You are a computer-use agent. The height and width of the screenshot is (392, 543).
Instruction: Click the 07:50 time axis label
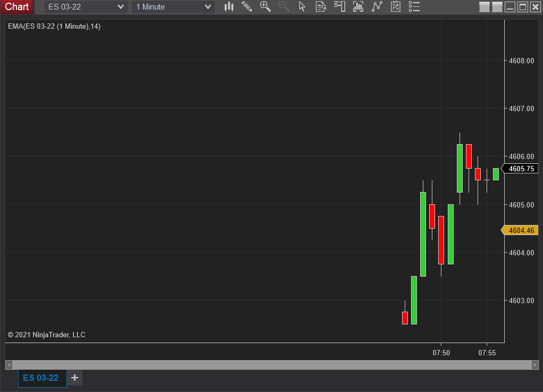tap(441, 353)
